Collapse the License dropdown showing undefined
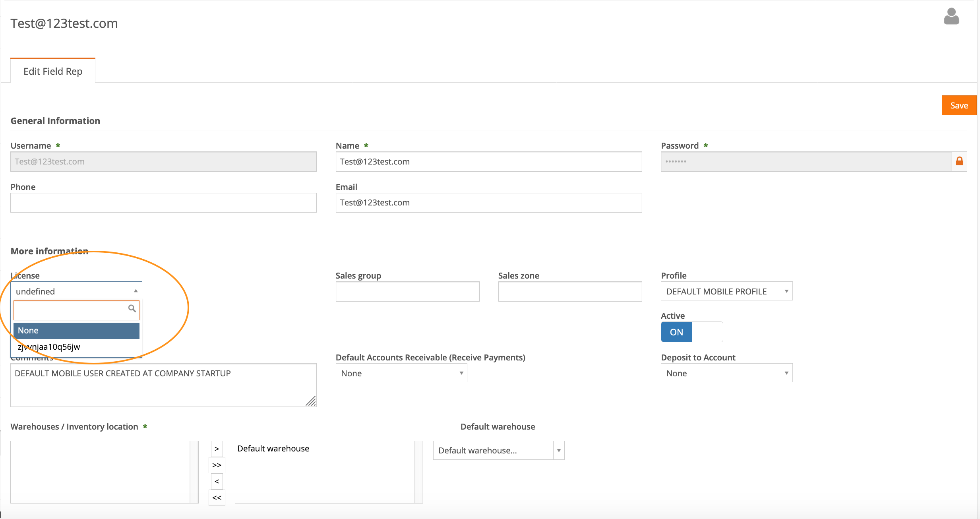Image resolution: width=980 pixels, height=519 pixels. [76, 291]
